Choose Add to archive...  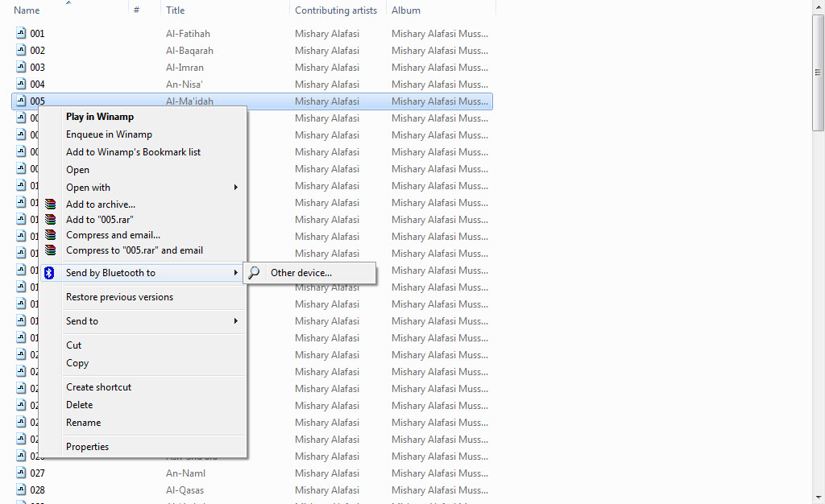coord(101,204)
